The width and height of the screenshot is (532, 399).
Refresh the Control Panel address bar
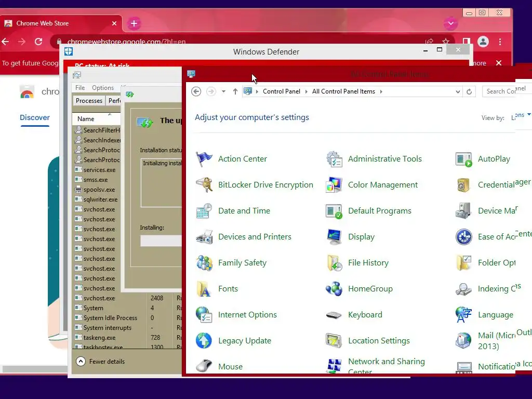[x=469, y=91]
